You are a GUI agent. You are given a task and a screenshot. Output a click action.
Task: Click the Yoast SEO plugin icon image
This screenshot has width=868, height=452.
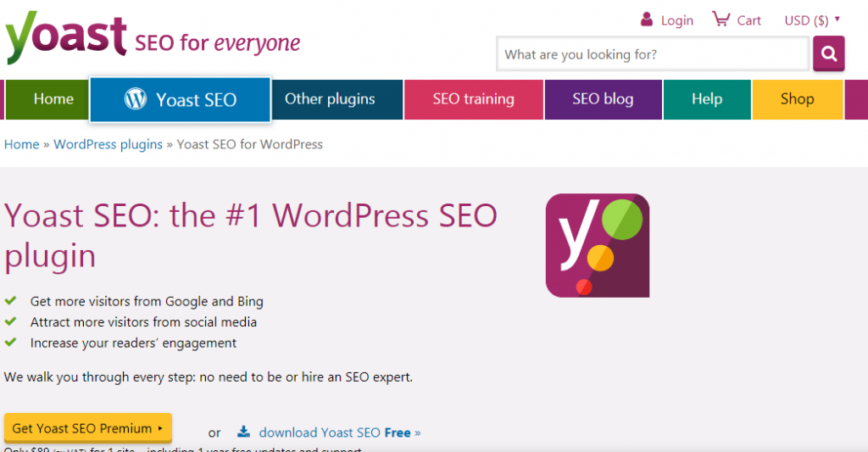pos(598,245)
